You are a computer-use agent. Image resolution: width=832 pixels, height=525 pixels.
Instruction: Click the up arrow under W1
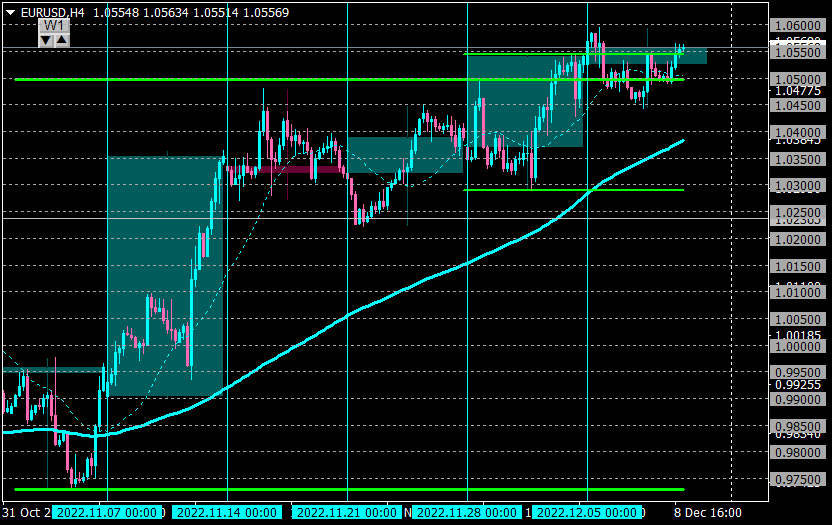point(62,40)
